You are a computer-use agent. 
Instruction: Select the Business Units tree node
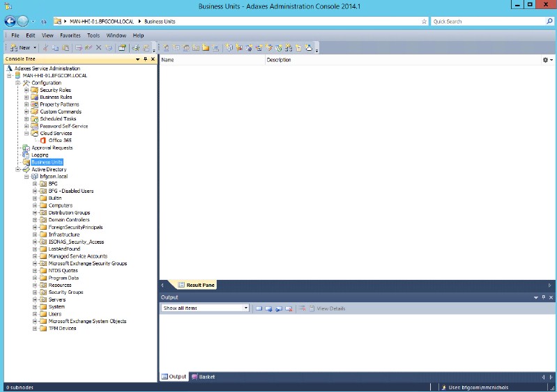pyautogui.click(x=47, y=162)
